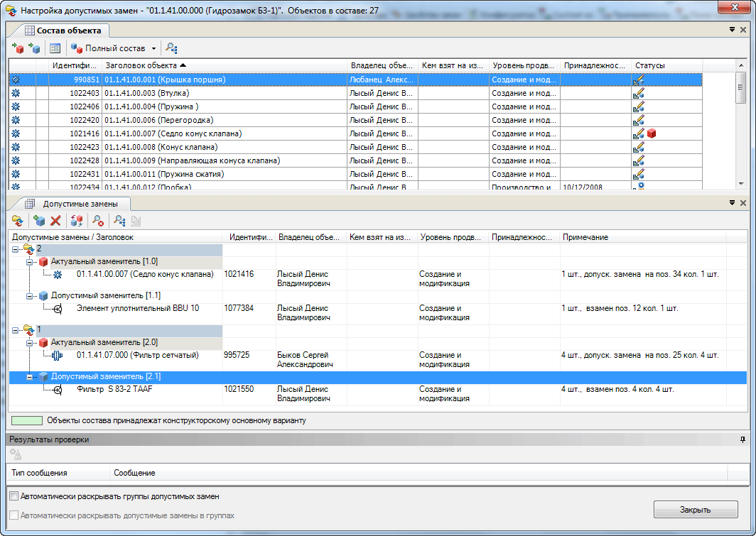Click the green legend color swatch
This screenshot has height=536, width=756.
26,420
